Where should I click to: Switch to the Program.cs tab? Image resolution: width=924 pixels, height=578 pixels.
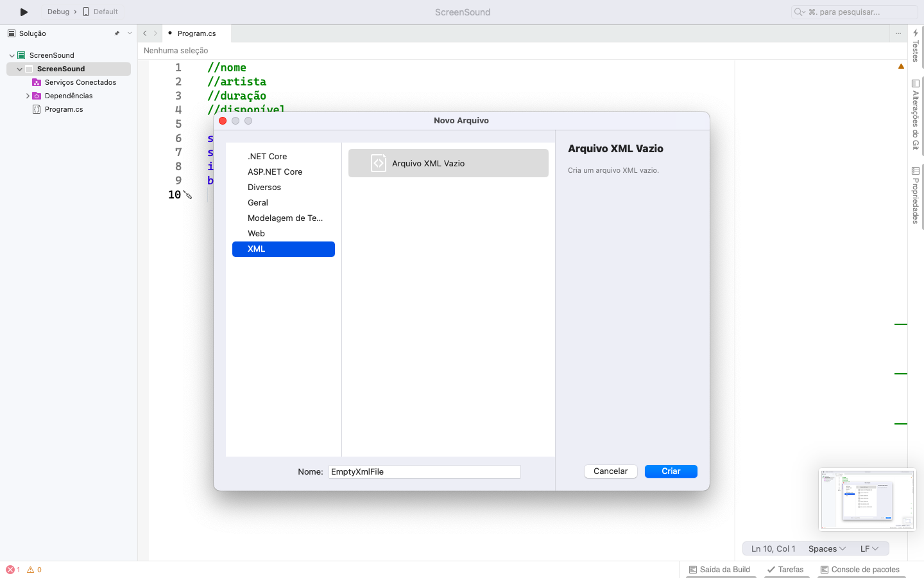(x=196, y=33)
